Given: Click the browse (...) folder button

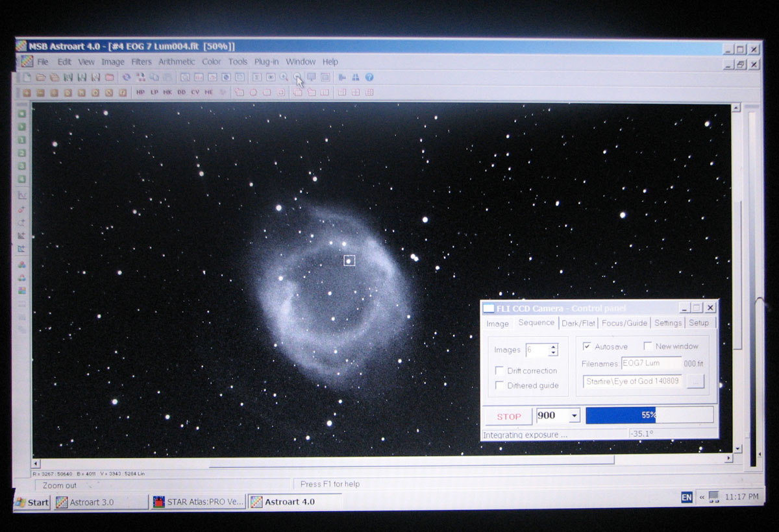Looking at the screenshot, I should coord(695,381).
